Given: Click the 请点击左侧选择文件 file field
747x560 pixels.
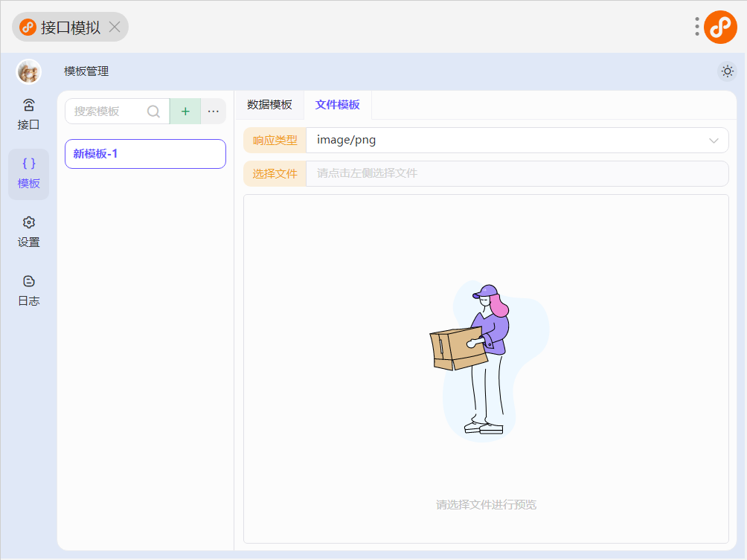Looking at the screenshot, I should click(517, 174).
